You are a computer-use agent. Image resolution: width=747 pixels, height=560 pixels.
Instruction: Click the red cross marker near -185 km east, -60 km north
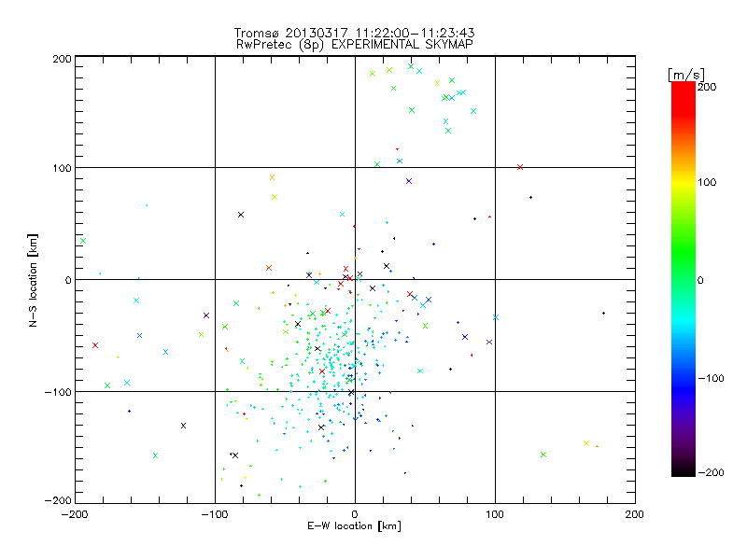tap(95, 345)
